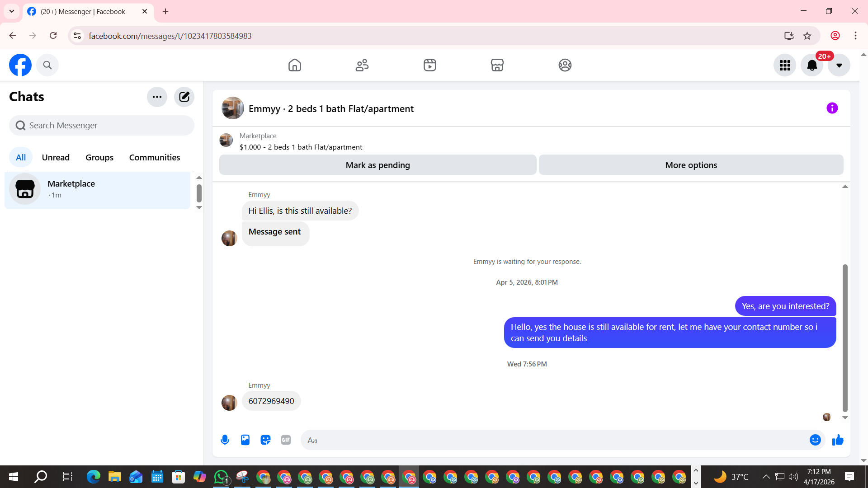Start a new message with compose icon

coord(184,97)
